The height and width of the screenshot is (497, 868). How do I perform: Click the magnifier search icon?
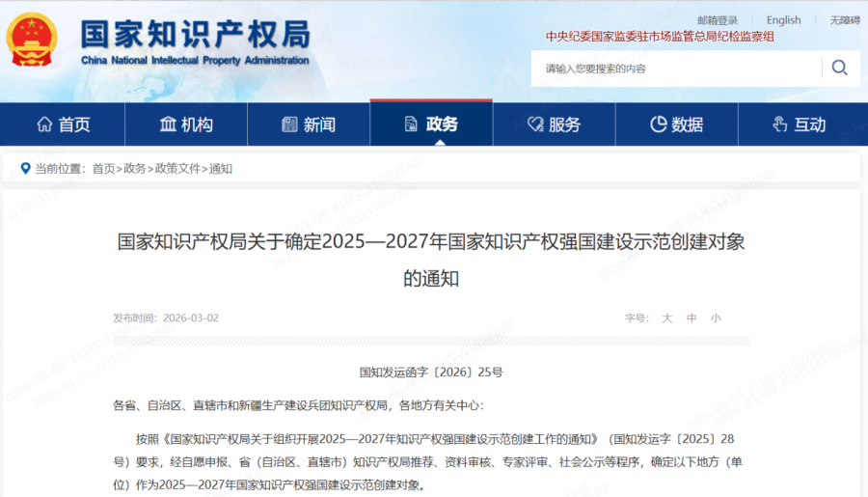[x=840, y=69]
